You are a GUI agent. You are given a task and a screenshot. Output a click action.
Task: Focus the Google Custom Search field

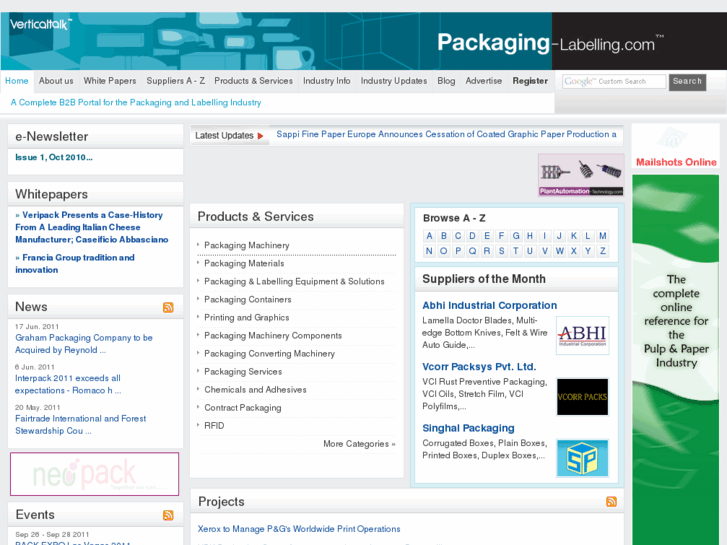[x=614, y=82]
